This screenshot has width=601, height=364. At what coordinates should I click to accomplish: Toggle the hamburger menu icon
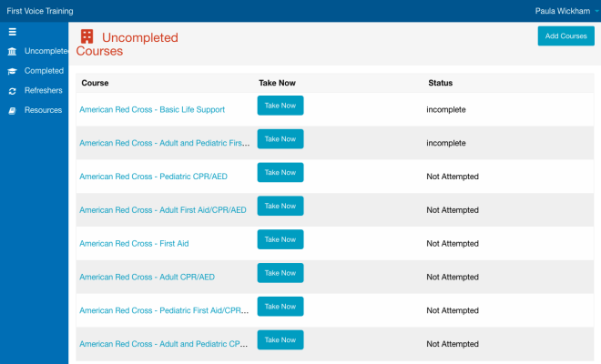[12, 32]
